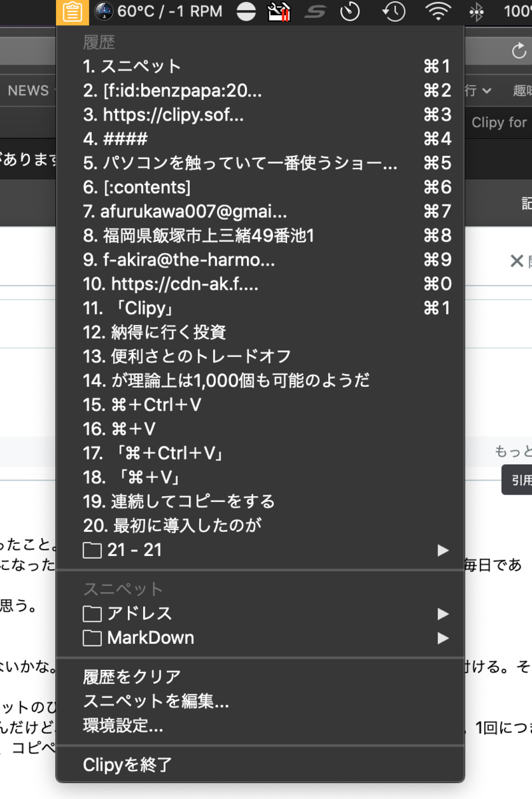
Task: Click the white circle with dark bar icon
Action: [246, 11]
